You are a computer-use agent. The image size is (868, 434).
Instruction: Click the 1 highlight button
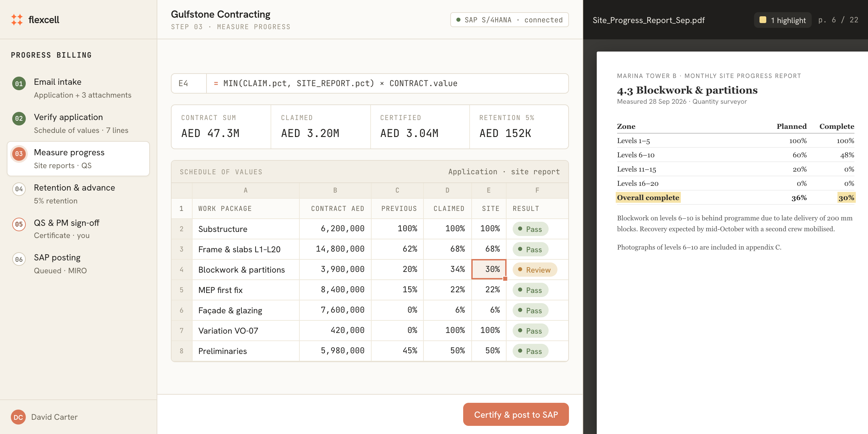pyautogui.click(x=783, y=20)
